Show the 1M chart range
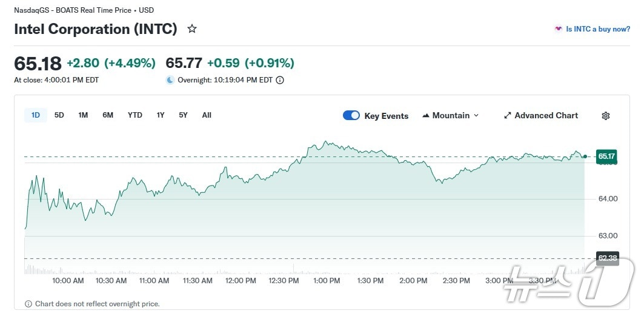 83,115
